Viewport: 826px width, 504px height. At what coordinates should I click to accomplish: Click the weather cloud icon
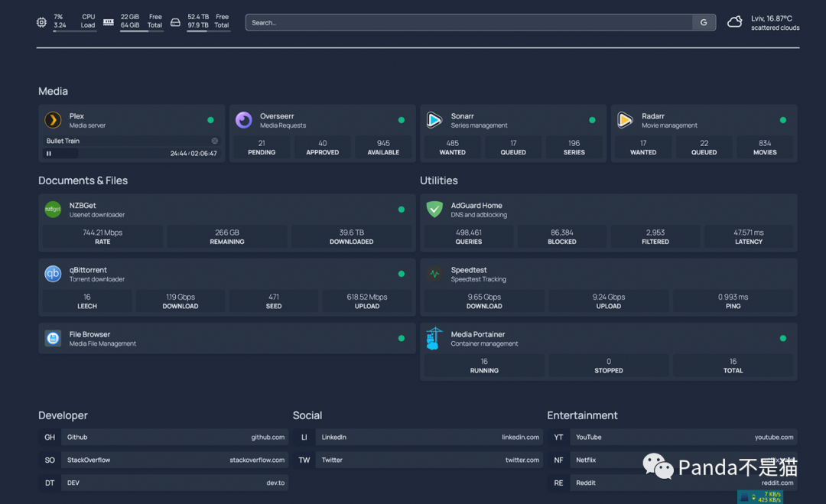735,22
